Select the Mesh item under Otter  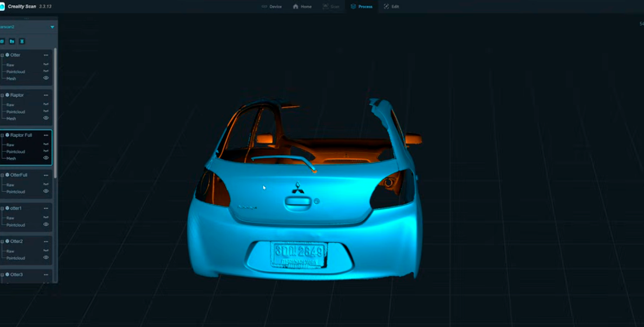click(11, 78)
